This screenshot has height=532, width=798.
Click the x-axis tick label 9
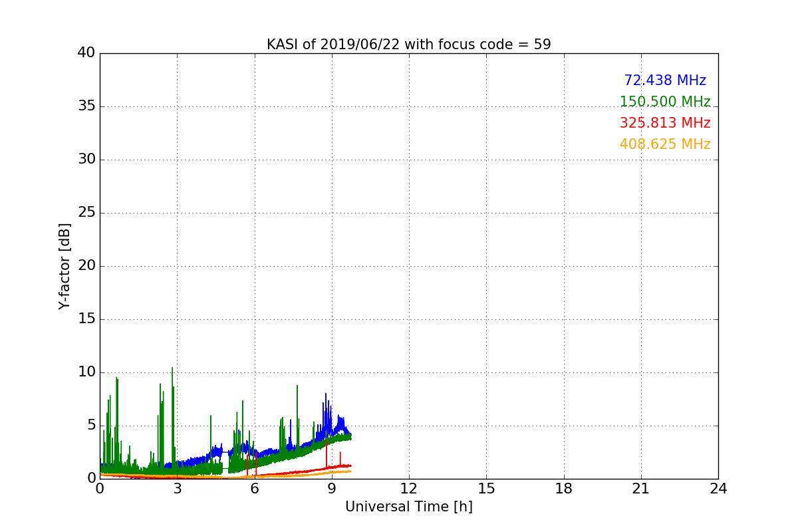point(332,489)
